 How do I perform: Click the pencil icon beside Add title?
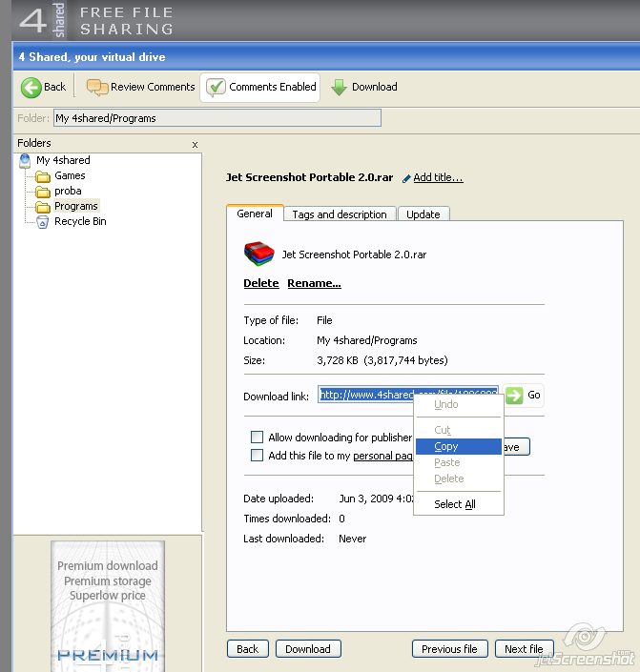tap(406, 178)
